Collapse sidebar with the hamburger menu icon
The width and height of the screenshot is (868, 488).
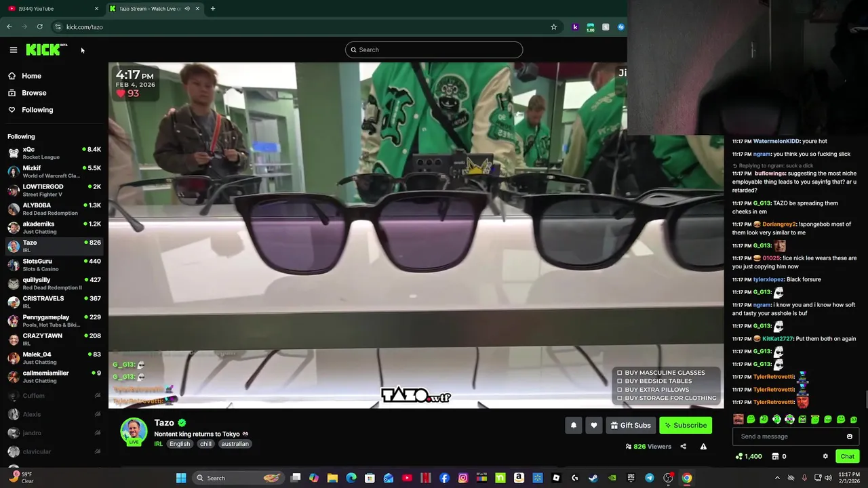point(13,49)
